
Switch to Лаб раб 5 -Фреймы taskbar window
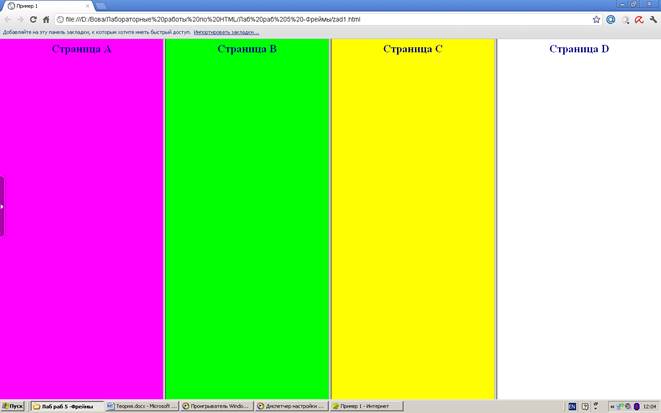67,406
